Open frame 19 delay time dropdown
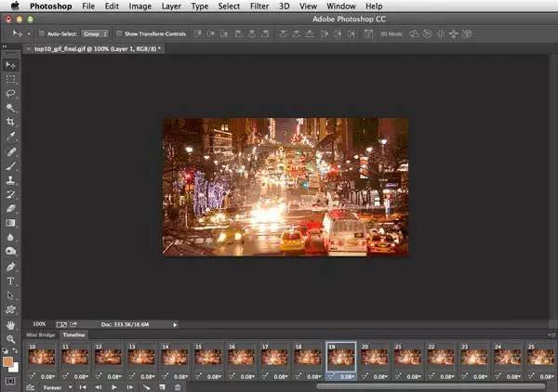Screen dimensions: 558x392 (348, 377)
